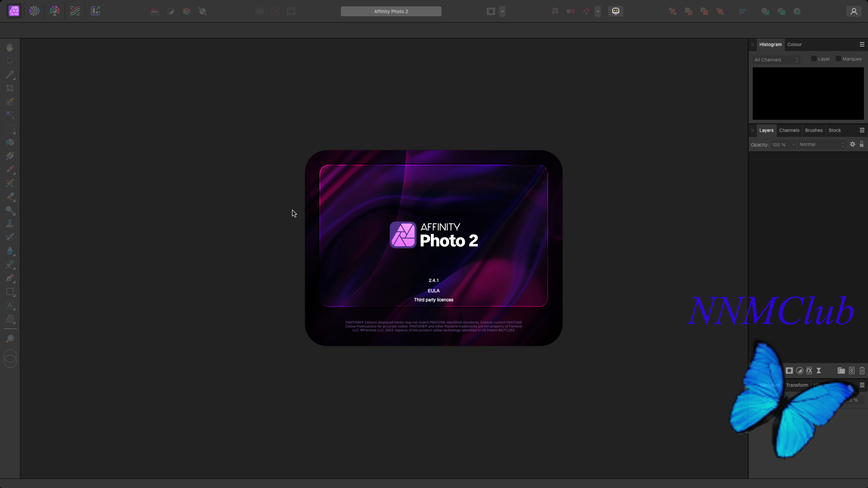
Task: Switch to the Colour tab
Action: 794,44
